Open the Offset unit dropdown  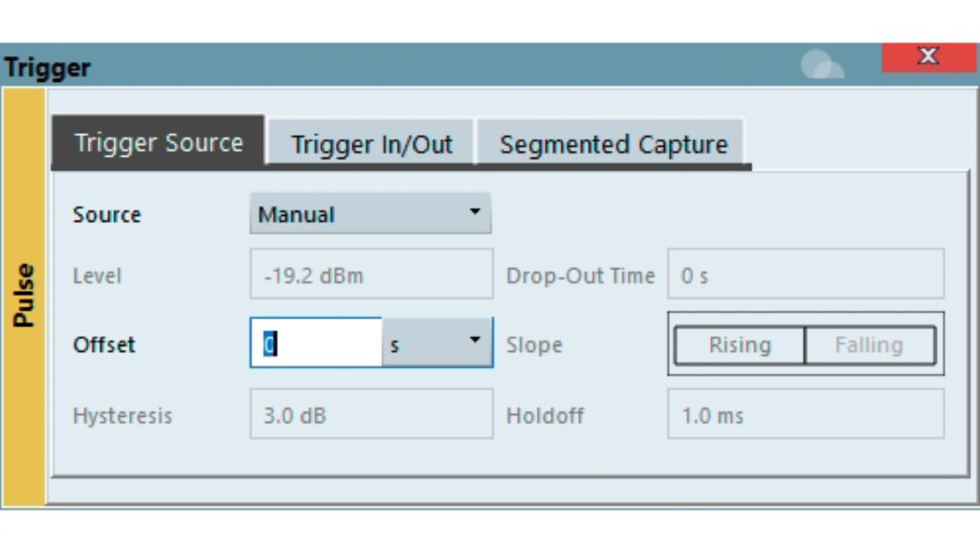pyautogui.click(x=437, y=343)
